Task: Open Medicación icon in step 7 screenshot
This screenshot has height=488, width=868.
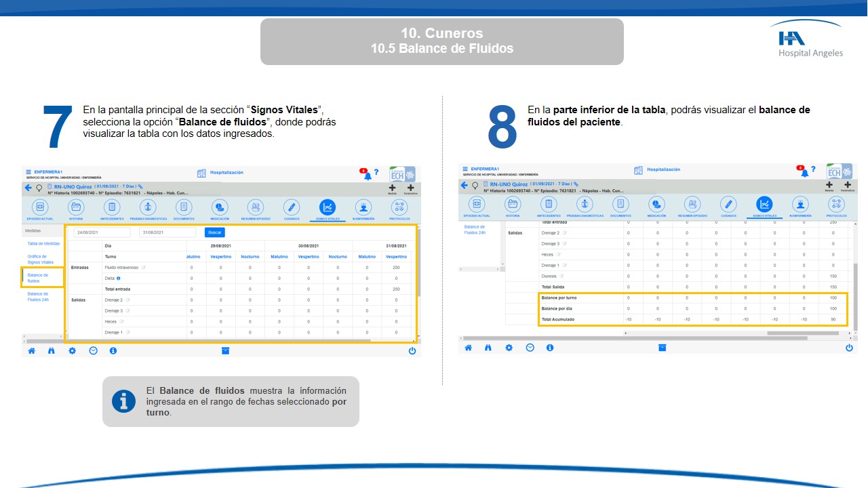Action: (x=220, y=207)
